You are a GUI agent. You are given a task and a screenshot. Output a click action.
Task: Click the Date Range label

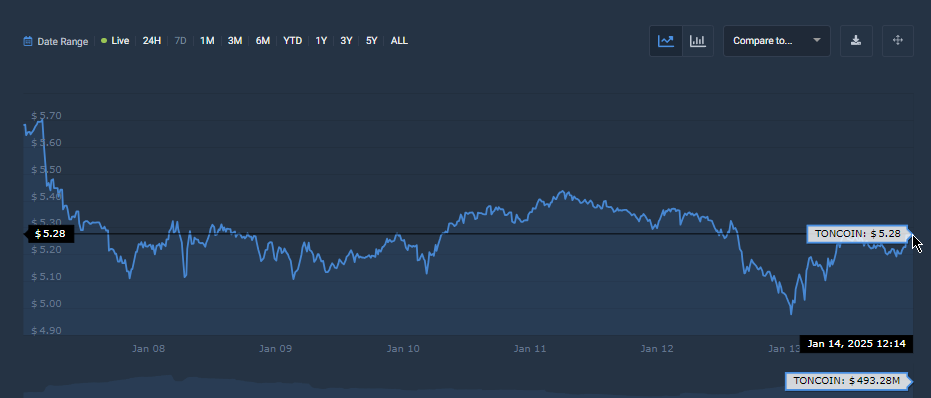click(x=62, y=42)
